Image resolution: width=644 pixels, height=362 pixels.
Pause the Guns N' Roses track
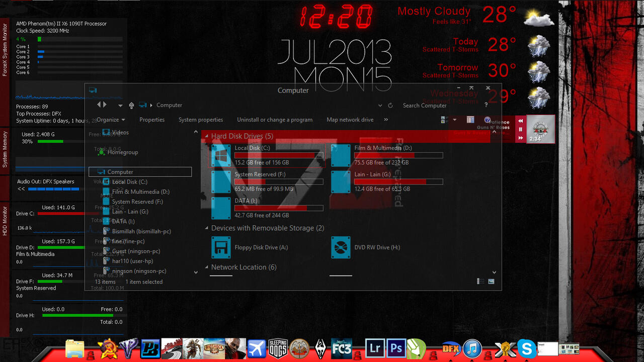[x=521, y=129]
